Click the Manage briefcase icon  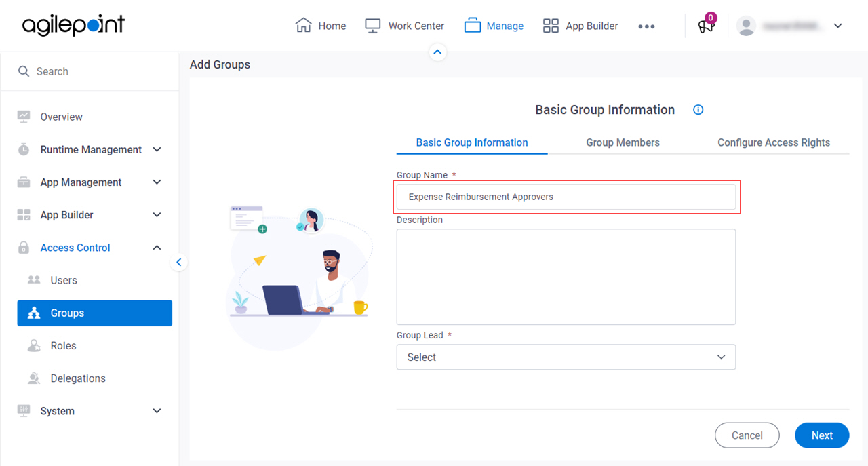tap(473, 26)
